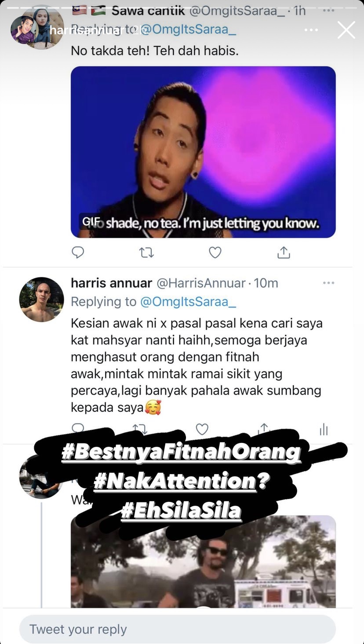Tap the #BestnyaFitnahOrang hashtag sticker
This screenshot has height=644, width=364.
point(181,452)
